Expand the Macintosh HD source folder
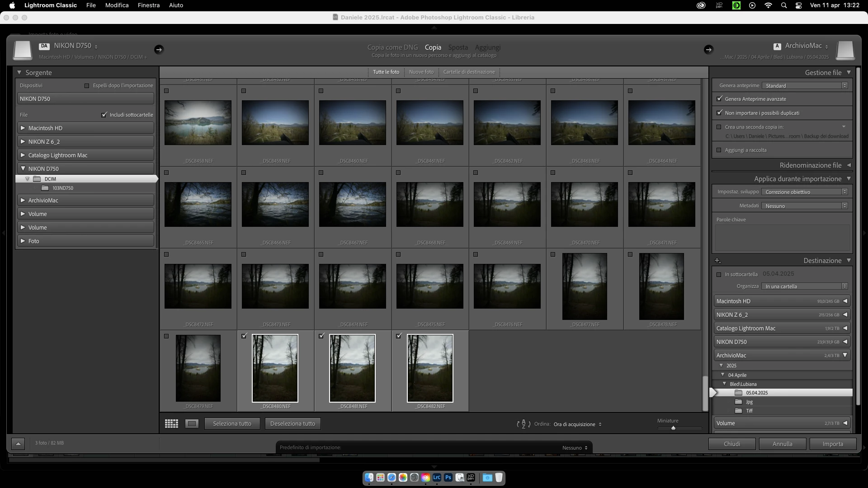Screen dimensions: 868x488 (x=23, y=128)
